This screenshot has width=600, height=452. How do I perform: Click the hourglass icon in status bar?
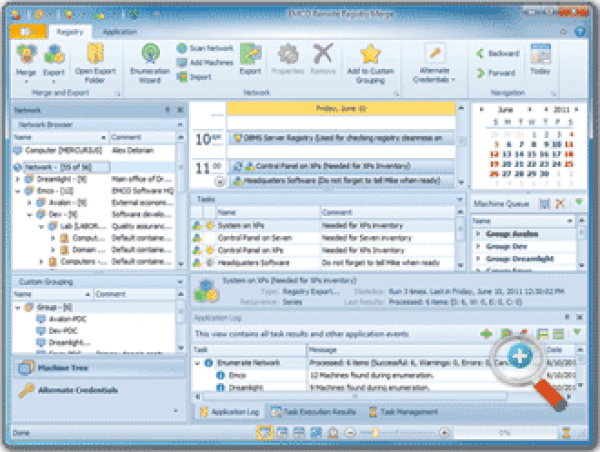(566, 433)
